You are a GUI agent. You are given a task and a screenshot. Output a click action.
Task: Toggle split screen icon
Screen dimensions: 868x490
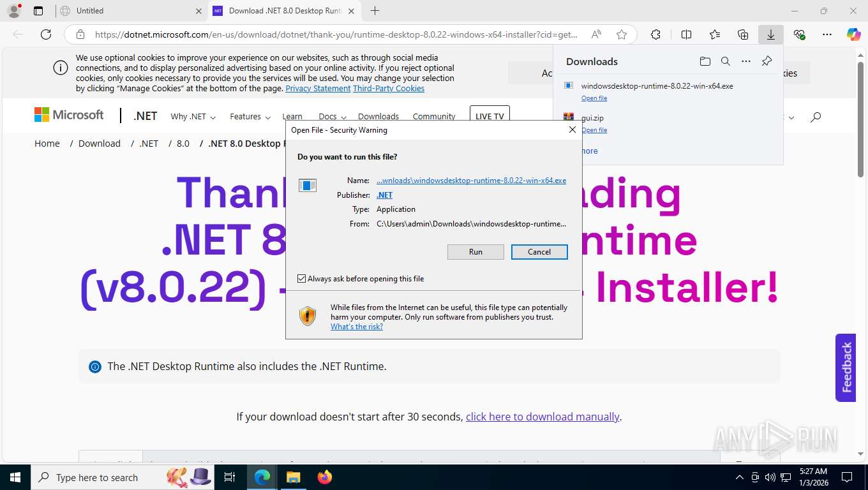point(686,34)
